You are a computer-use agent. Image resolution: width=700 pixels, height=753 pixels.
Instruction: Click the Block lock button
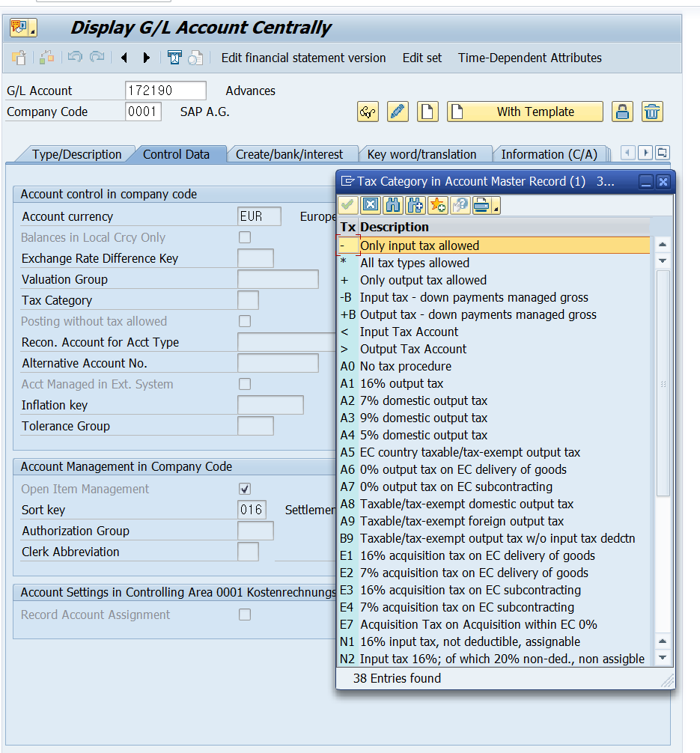(622, 112)
